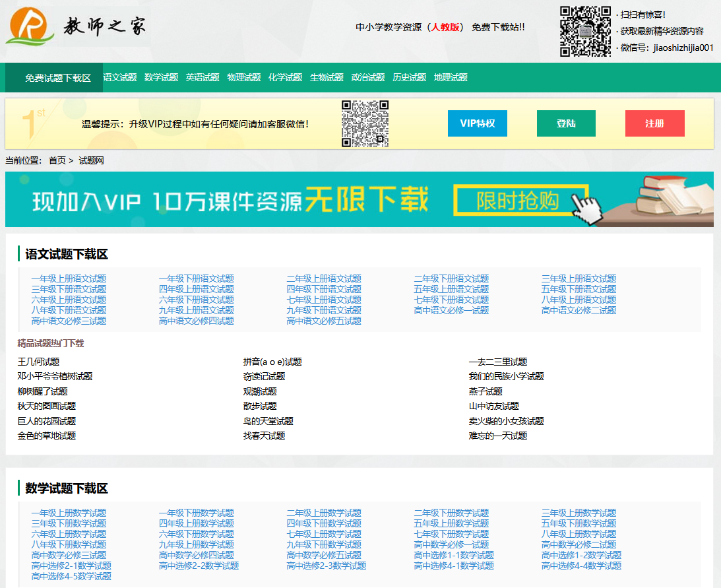Image resolution: width=721 pixels, height=588 pixels.
Task: Open 四年级上册数学试题 link
Action: click(x=197, y=523)
